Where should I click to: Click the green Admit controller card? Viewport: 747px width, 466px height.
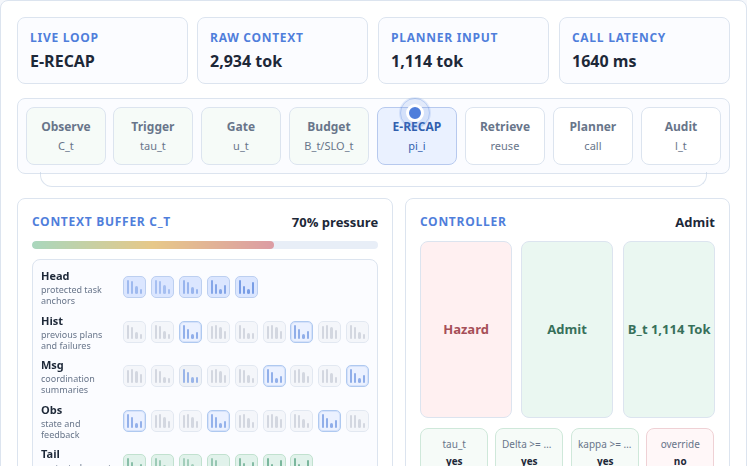567,329
